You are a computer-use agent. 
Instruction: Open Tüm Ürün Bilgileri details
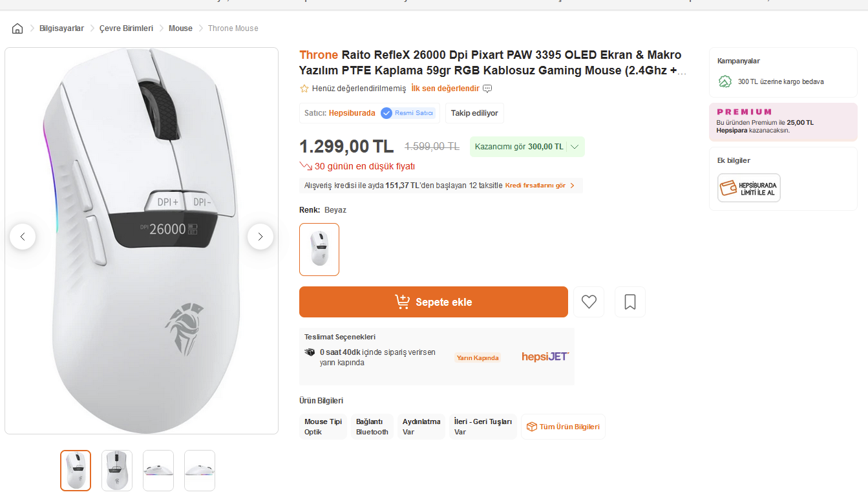[563, 427]
